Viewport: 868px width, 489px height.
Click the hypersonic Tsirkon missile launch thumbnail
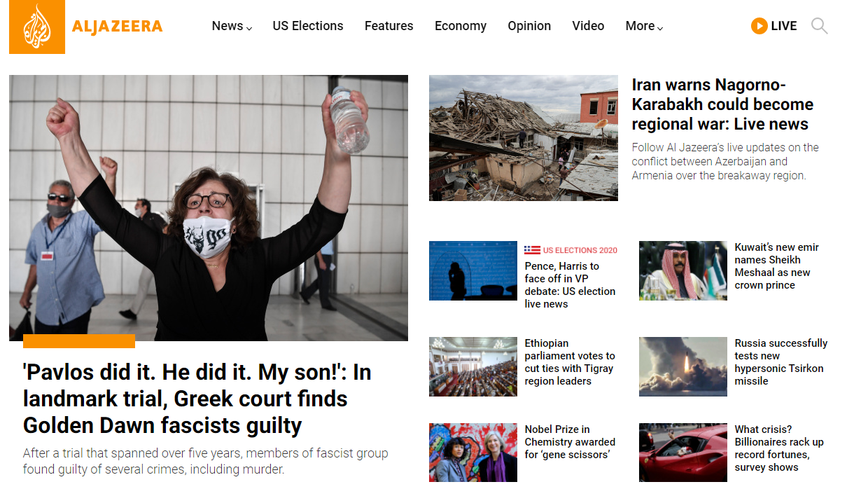tap(683, 366)
